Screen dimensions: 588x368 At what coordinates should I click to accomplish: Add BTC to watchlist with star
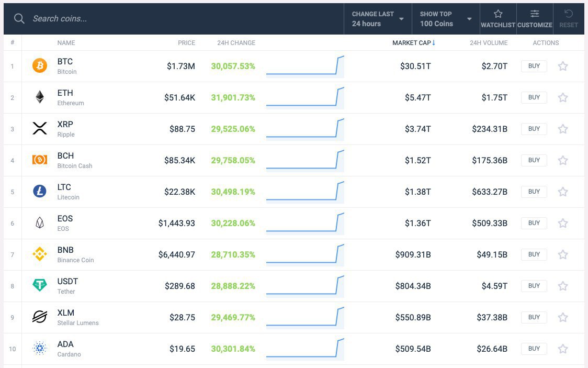563,66
